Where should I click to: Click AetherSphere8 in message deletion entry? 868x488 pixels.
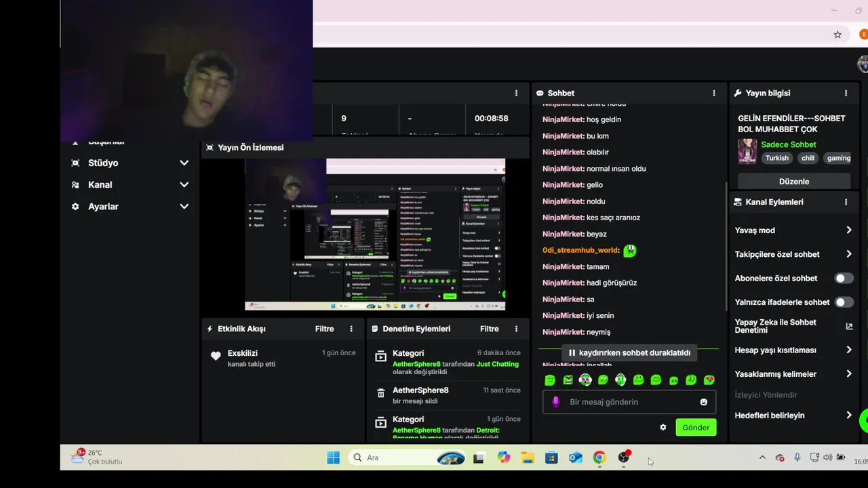[420, 390]
